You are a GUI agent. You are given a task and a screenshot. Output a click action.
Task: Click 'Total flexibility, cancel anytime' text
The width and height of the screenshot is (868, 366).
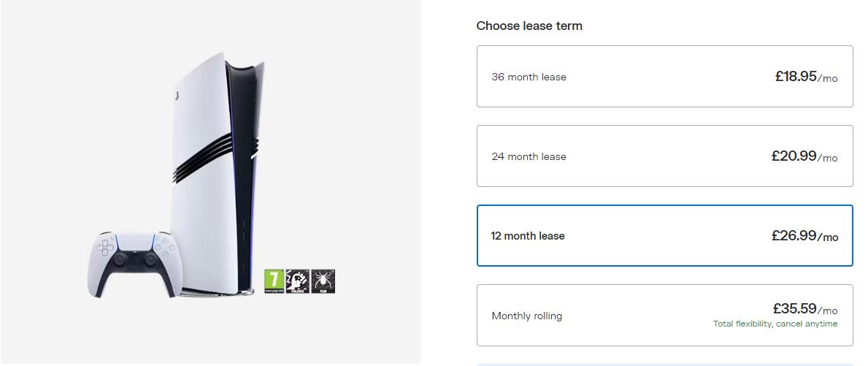click(775, 324)
